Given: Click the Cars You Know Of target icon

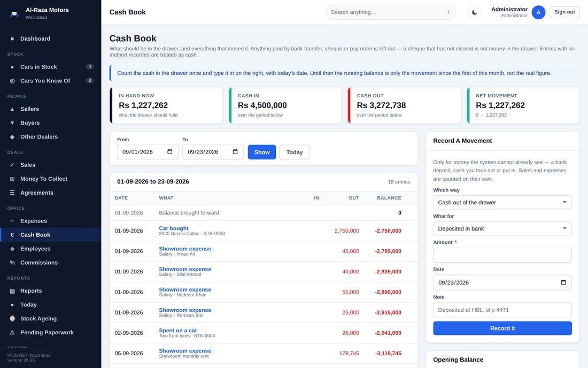Looking at the screenshot, I should pos(12,81).
